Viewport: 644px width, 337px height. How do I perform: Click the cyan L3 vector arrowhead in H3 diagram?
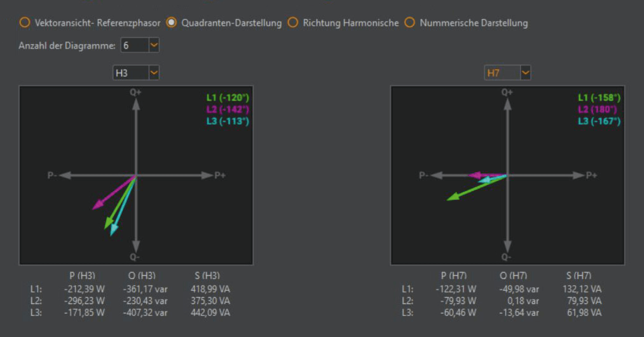pos(113,230)
